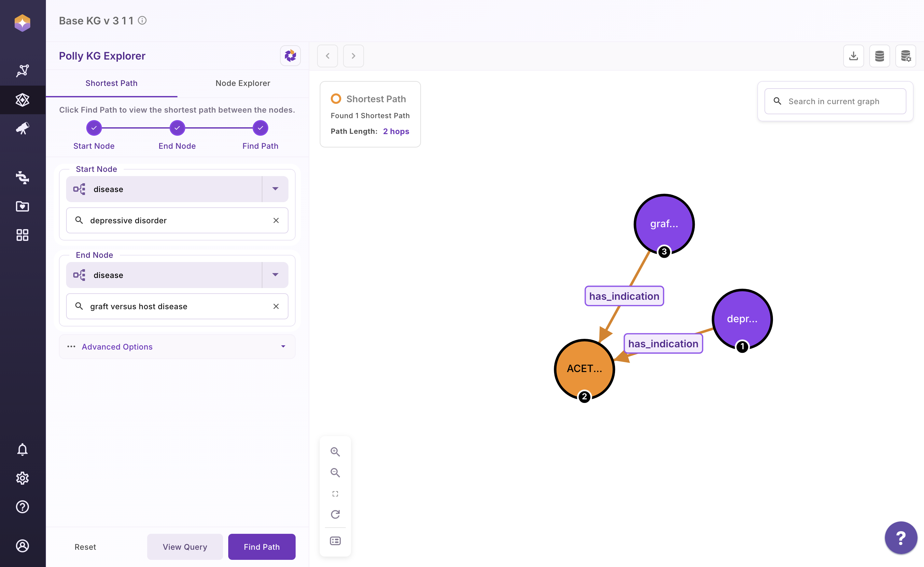The width and height of the screenshot is (924, 567).
Task: Click the View Query button
Action: [185, 547]
